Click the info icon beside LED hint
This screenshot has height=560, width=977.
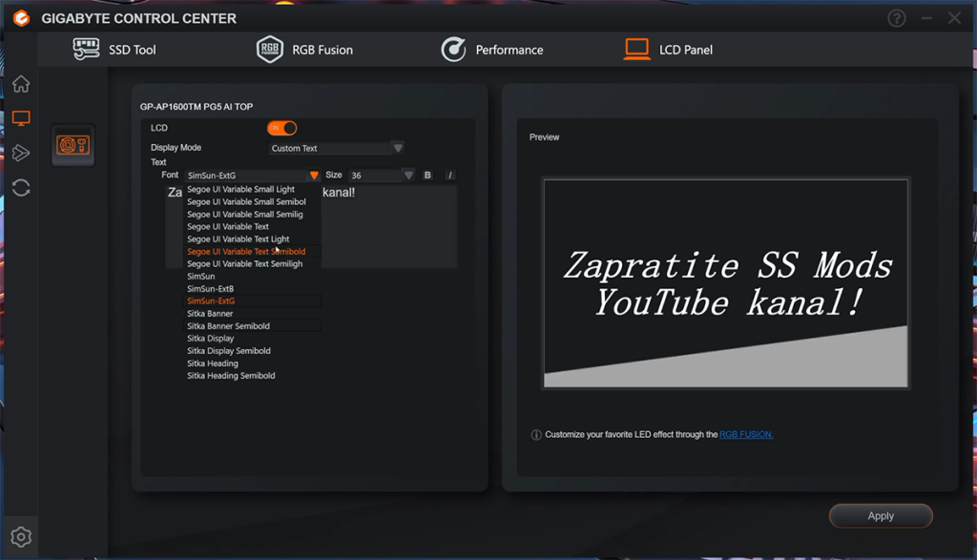pyautogui.click(x=536, y=435)
